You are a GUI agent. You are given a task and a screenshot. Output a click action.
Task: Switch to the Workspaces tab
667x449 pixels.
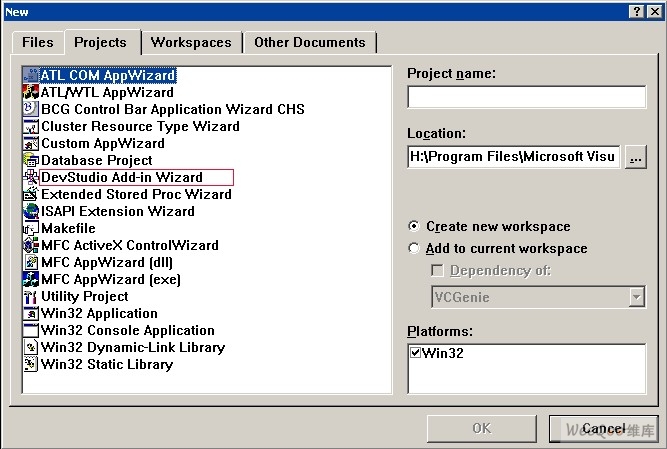click(x=191, y=43)
